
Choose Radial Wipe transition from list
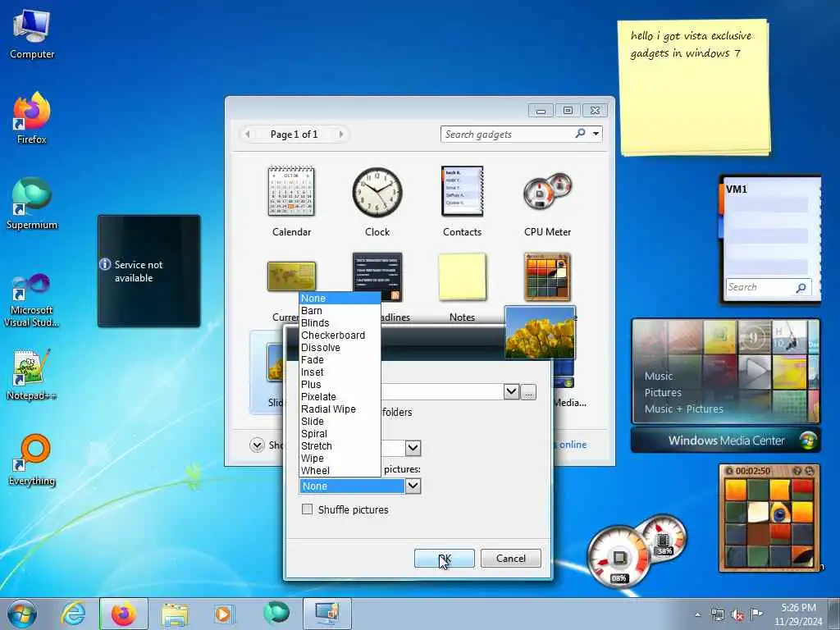pyautogui.click(x=340, y=409)
